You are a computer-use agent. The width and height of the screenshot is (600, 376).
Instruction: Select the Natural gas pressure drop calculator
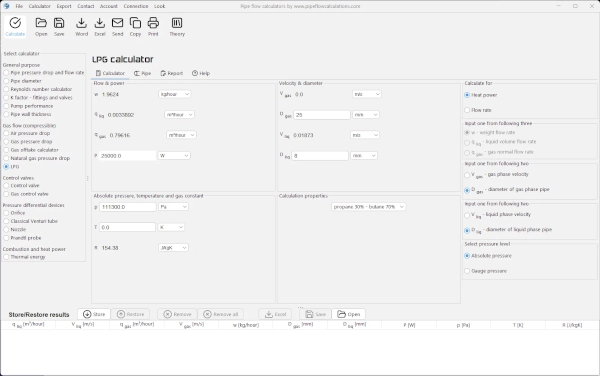tap(37, 158)
